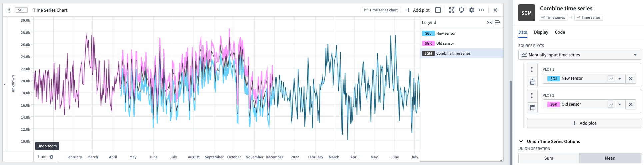The height and width of the screenshot is (165, 644).
Task: Open the Manually input time series dropdown
Action: (x=580, y=55)
